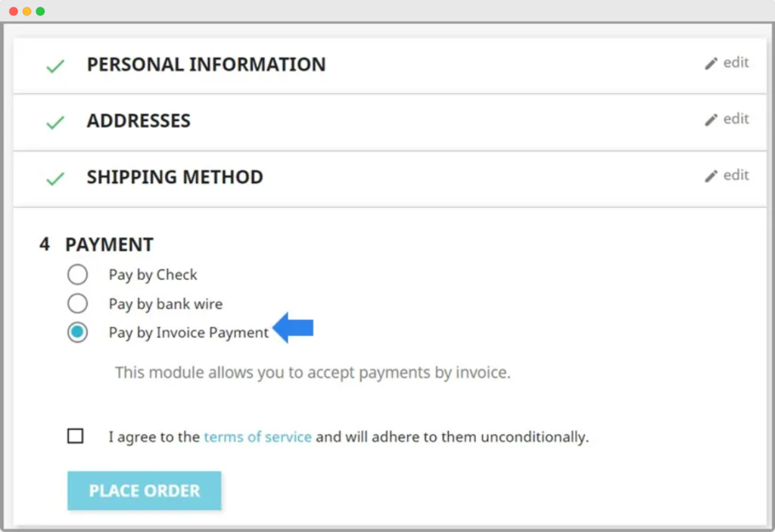775x532 pixels.
Task: Click the Pay by bank wire label
Action: (x=166, y=304)
